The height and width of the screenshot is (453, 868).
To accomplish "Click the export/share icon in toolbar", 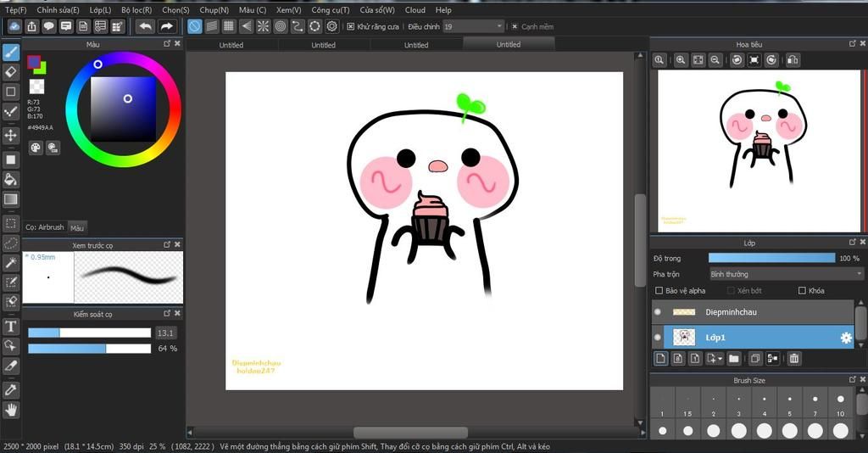I will coord(31,26).
